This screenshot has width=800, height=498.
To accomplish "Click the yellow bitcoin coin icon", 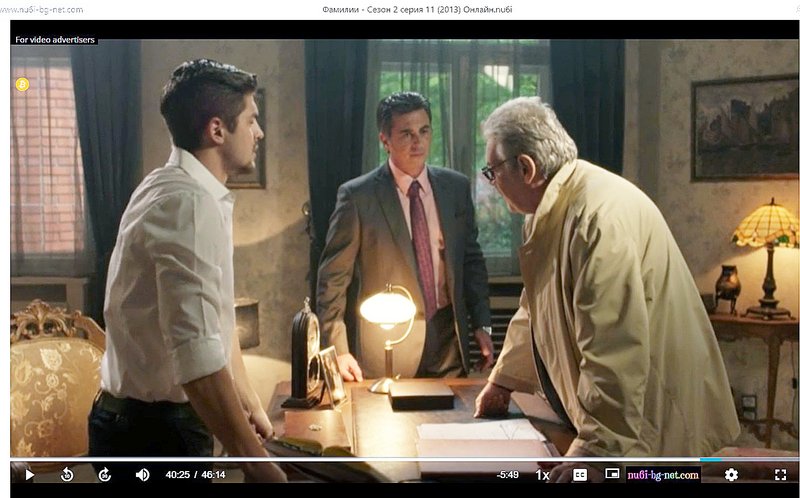I will click(x=22, y=84).
